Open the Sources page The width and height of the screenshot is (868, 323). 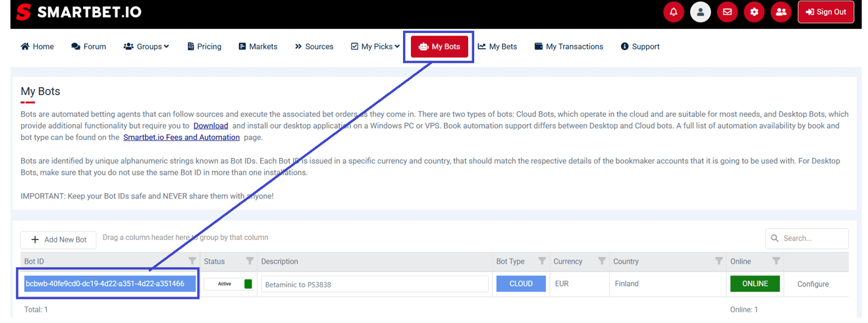click(x=314, y=47)
